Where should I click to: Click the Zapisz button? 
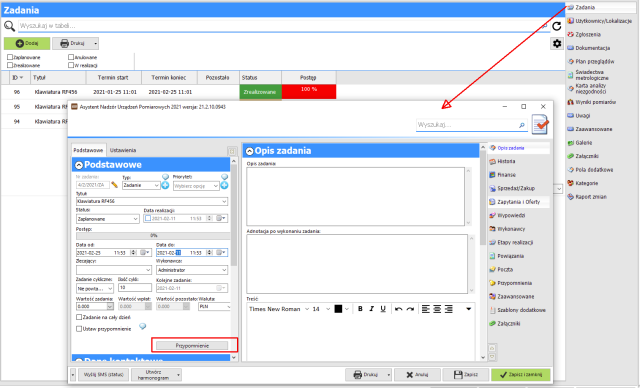[x=466, y=375]
